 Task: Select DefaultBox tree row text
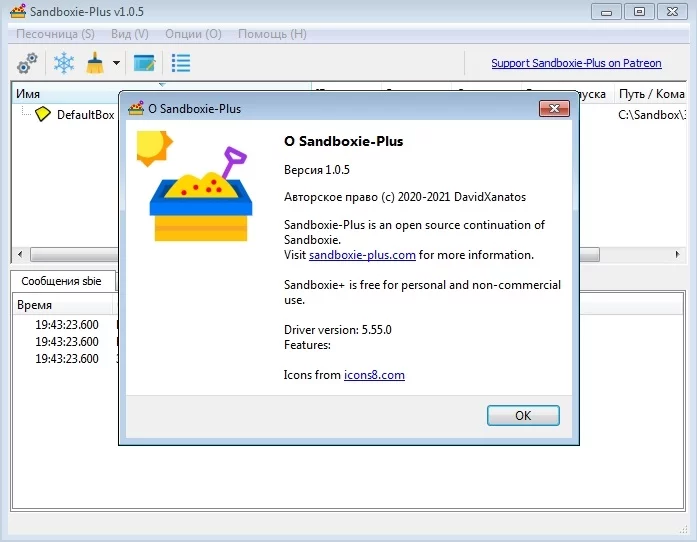click(85, 115)
